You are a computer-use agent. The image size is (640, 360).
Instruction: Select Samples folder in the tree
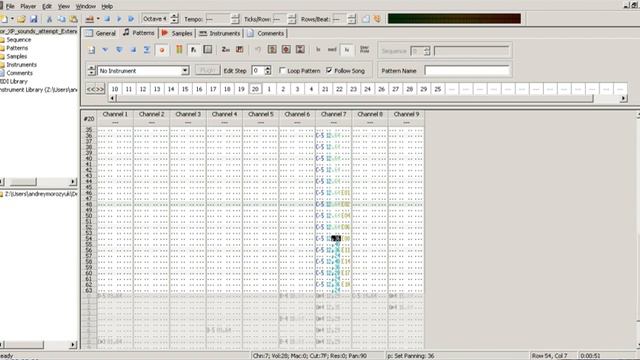pyautogui.click(x=16, y=56)
